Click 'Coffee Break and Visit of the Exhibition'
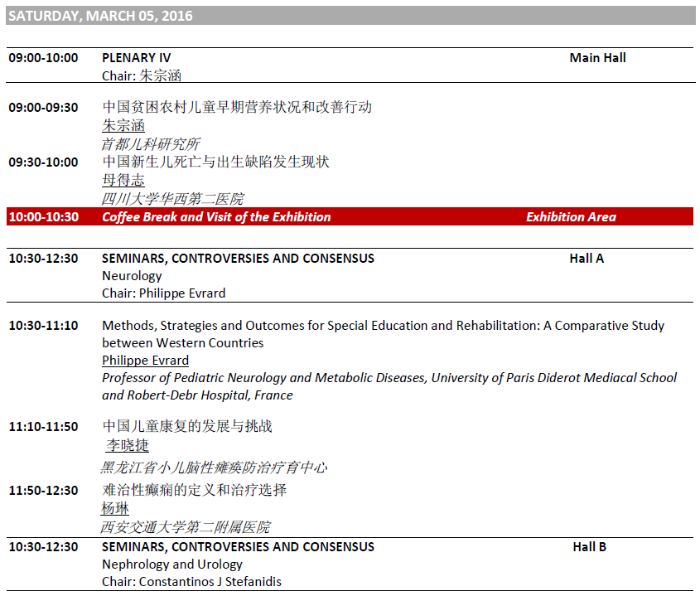The image size is (700, 596). 216,217
